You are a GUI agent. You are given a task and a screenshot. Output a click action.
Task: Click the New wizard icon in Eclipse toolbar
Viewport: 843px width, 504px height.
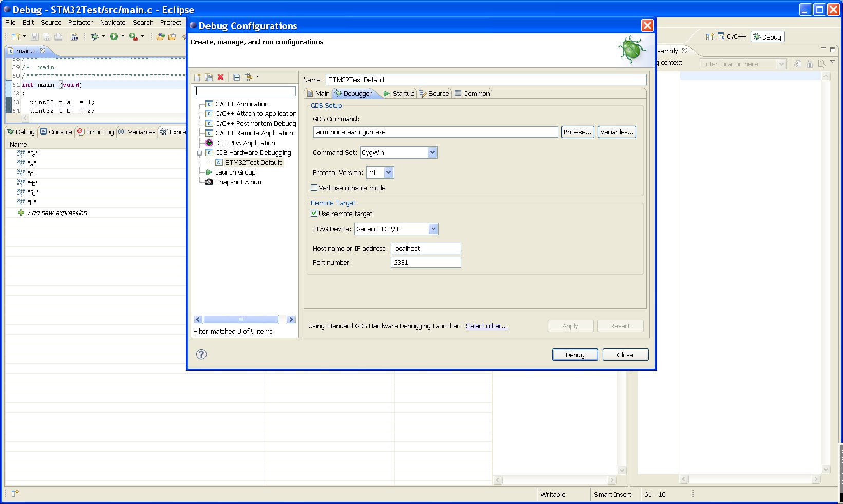15,36
